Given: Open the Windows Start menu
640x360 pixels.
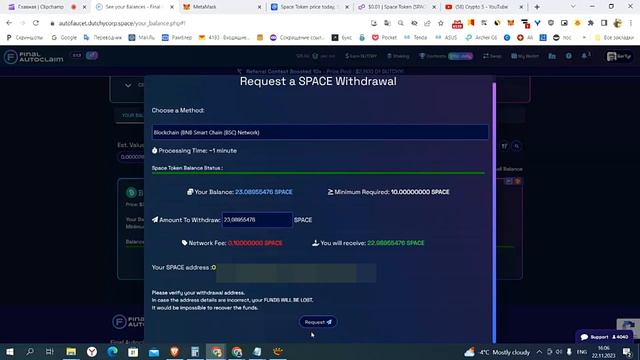Looking at the screenshot, I should click(x=9, y=351).
